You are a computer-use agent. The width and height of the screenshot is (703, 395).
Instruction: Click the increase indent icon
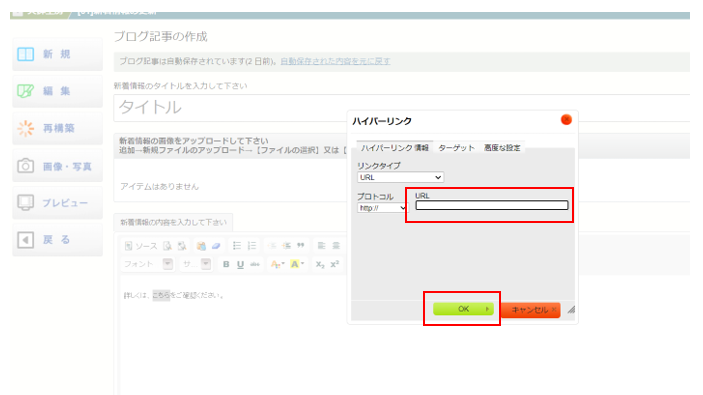(286, 246)
